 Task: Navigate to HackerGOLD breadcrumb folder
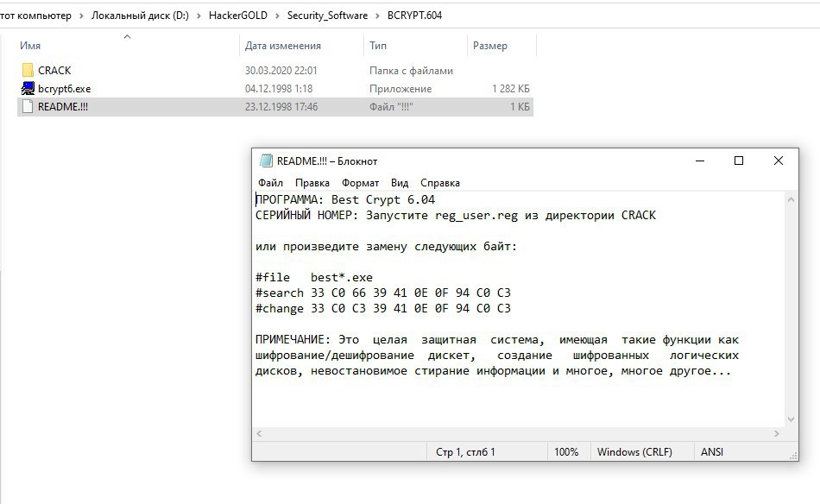(238, 16)
